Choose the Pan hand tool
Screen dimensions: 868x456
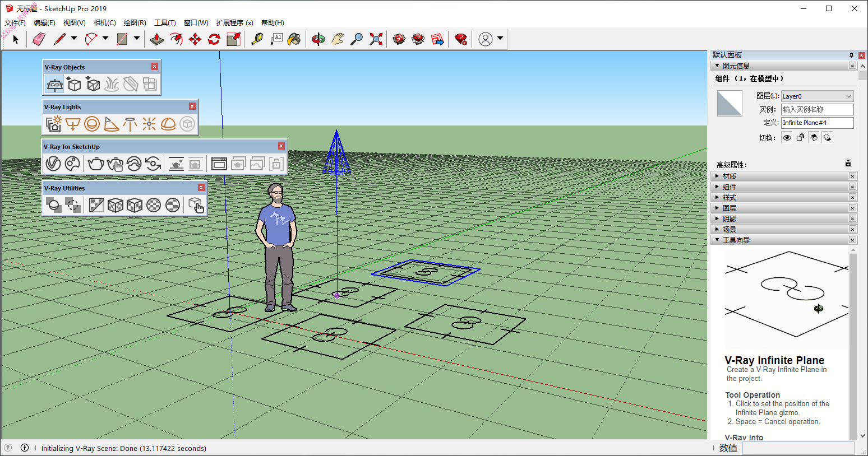(338, 39)
